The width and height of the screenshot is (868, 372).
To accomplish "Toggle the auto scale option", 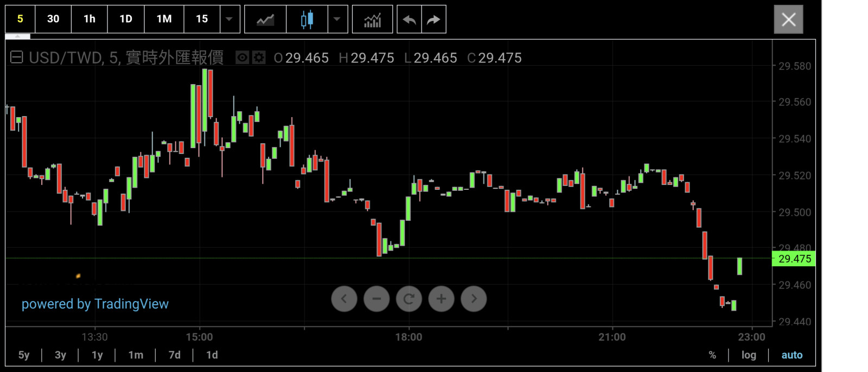I will 792,355.
